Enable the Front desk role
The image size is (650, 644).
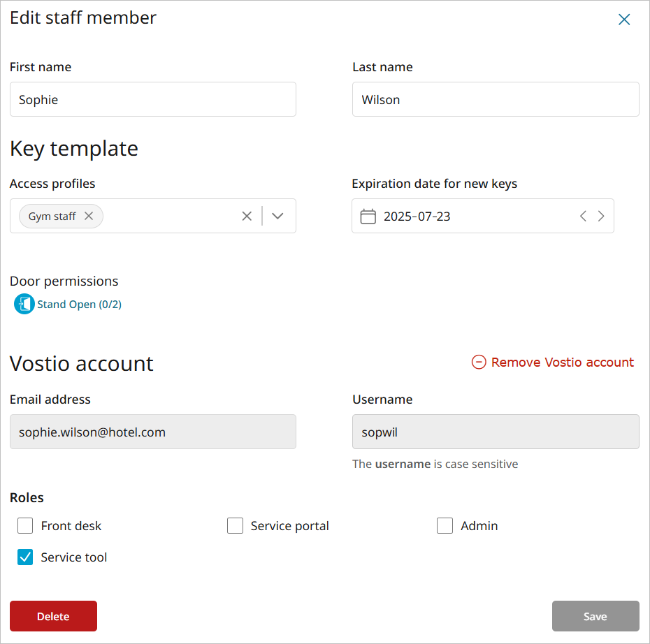pos(25,526)
